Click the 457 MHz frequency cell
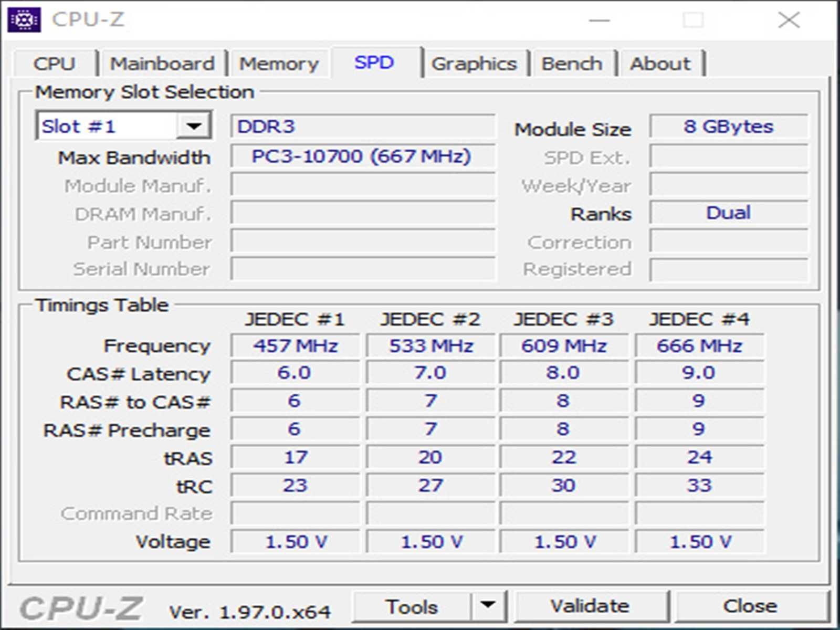 (x=296, y=345)
